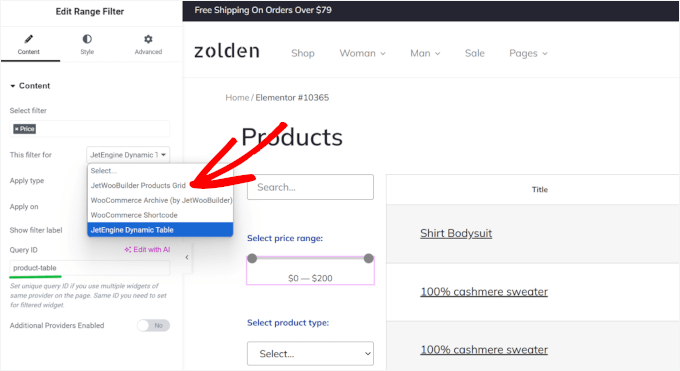Select WooCommerce Shortcode option
The height and width of the screenshot is (371, 680).
pyautogui.click(x=134, y=215)
